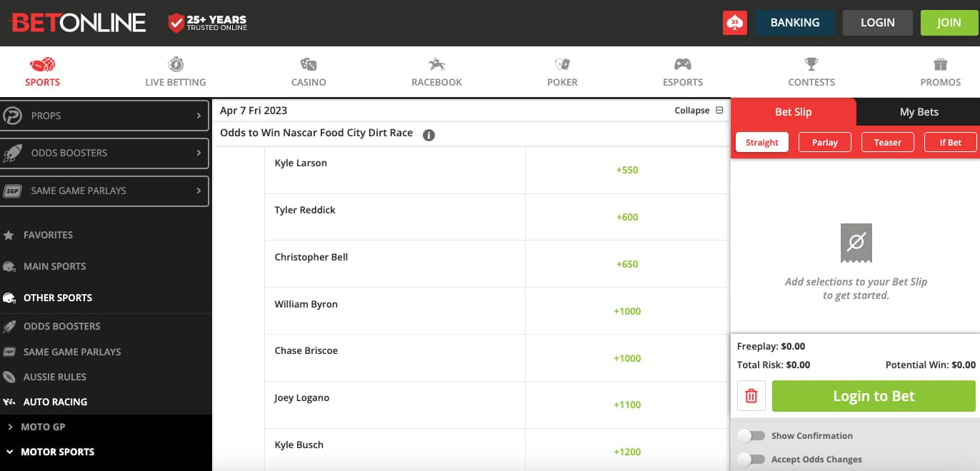The width and height of the screenshot is (980, 471).
Task: Select Kyle Busch +1200 odds
Action: click(x=627, y=452)
